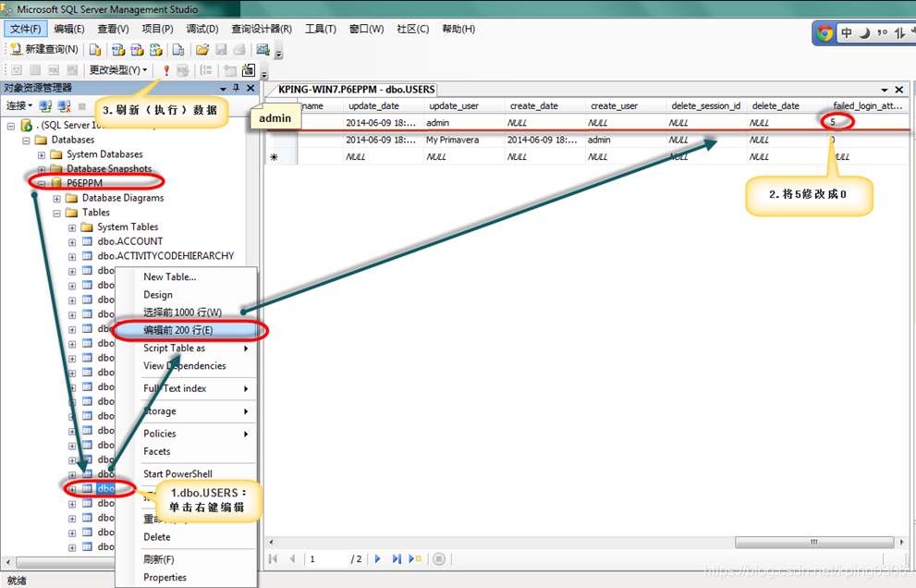Click the Add New Derived Table icon
916x588 pixels.
click(x=249, y=70)
